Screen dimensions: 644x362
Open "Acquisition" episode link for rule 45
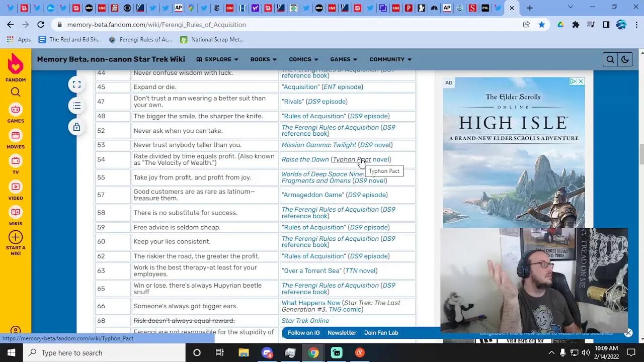point(300,87)
